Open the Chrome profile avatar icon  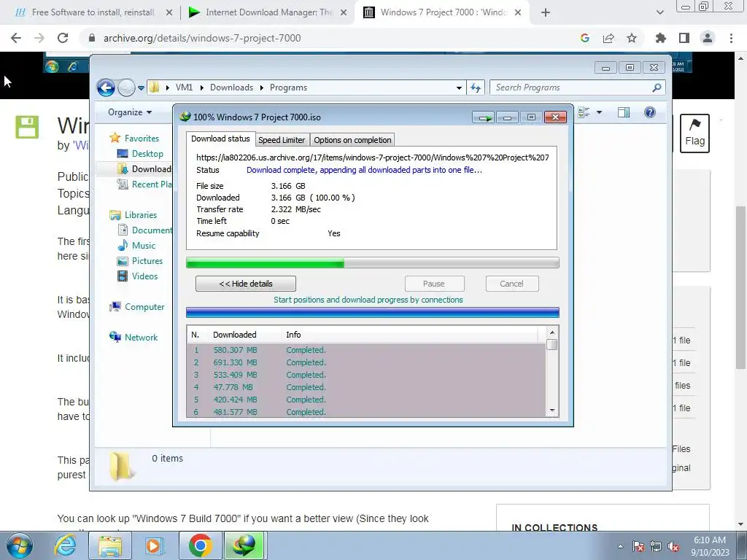pos(708,38)
